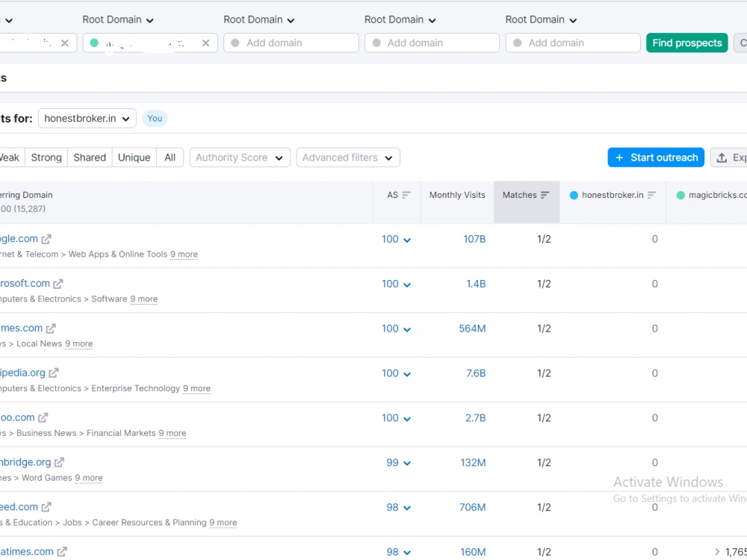747x560 pixels.
Task: Open the indeed.com domain link
Action: pos(19,507)
